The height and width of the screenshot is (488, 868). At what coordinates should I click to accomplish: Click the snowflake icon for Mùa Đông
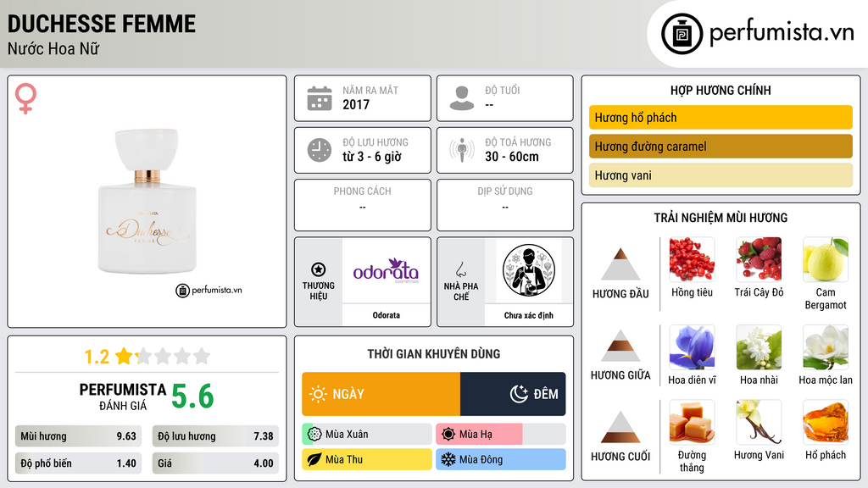(x=448, y=459)
